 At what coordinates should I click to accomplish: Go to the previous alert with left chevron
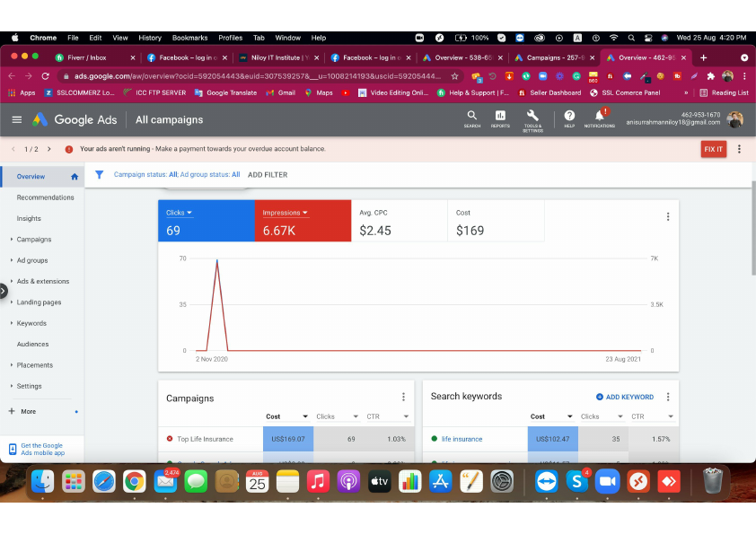coord(13,149)
